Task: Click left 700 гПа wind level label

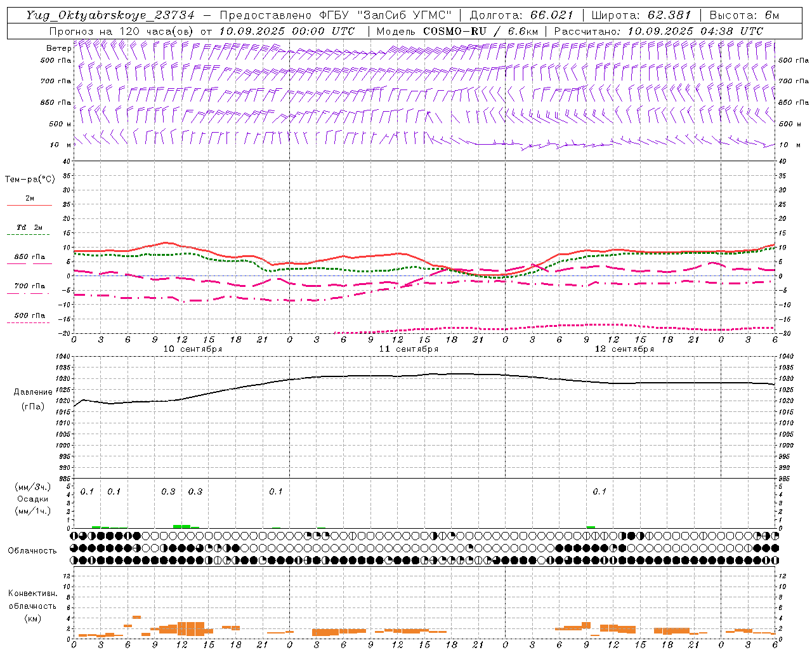Action: (56, 81)
